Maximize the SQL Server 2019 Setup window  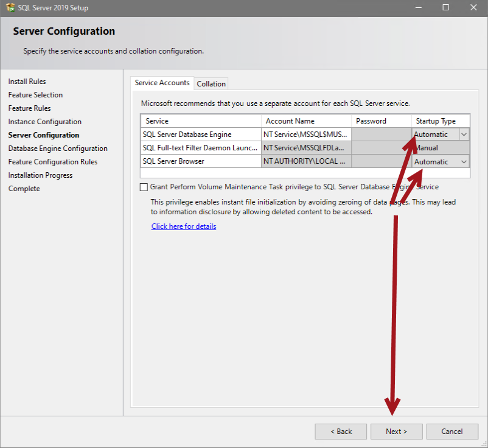click(x=445, y=8)
